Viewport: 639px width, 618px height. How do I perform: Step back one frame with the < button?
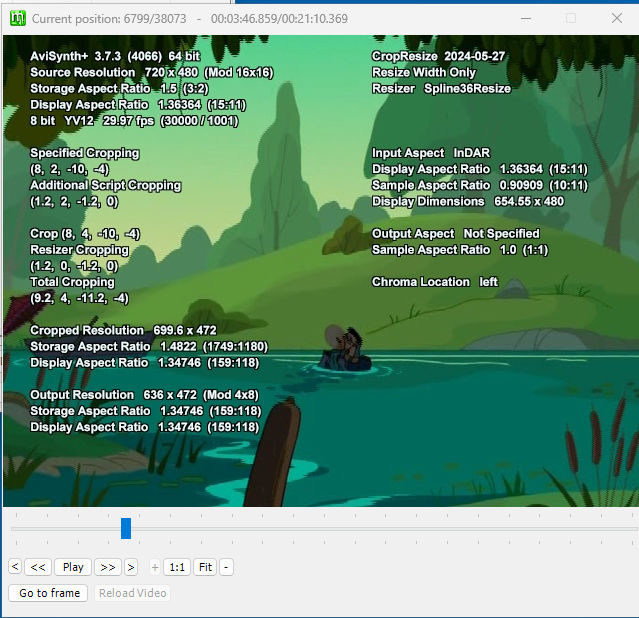pyautogui.click(x=15, y=567)
